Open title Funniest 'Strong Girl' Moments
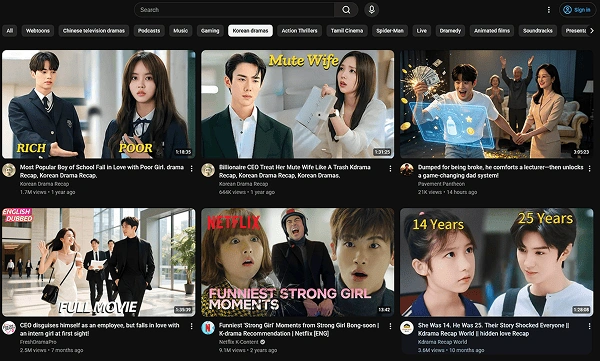Image resolution: width=600 pixels, height=361 pixels. [299, 329]
